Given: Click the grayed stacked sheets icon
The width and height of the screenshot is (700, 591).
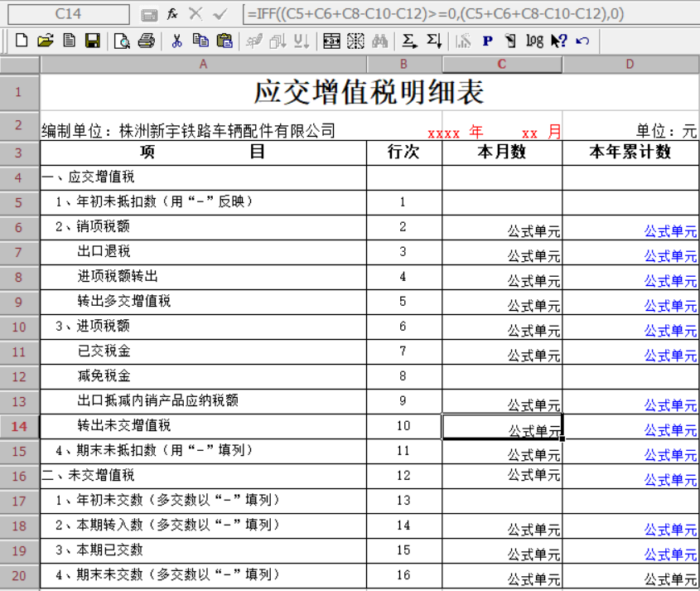Looking at the screenshot, I should (278, 41).
